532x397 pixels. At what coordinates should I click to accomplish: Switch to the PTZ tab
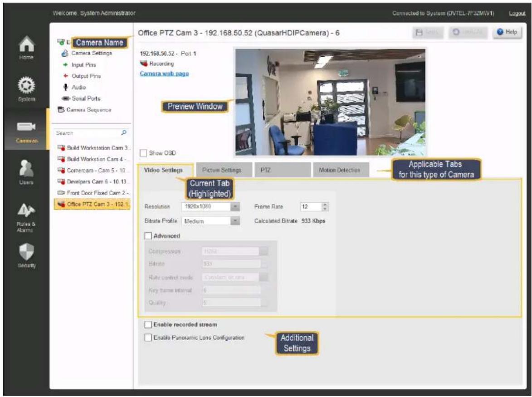pos(283,170)
